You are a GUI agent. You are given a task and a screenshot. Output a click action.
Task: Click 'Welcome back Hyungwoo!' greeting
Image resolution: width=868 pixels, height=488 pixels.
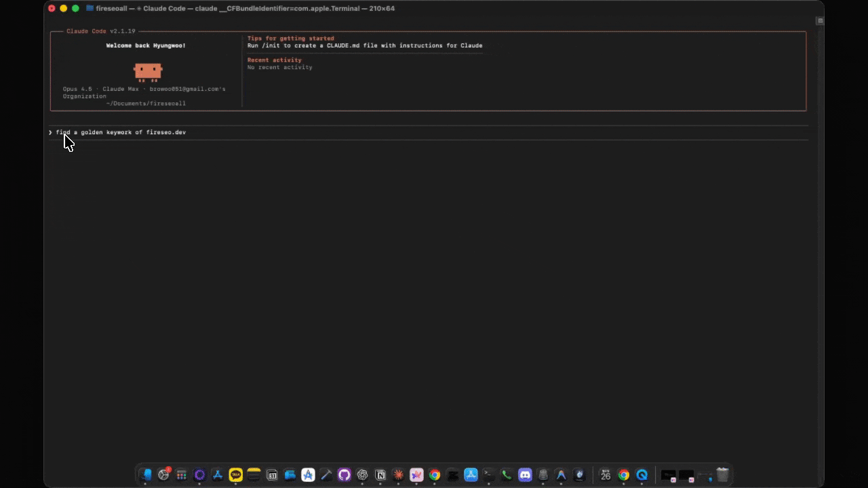146,45
